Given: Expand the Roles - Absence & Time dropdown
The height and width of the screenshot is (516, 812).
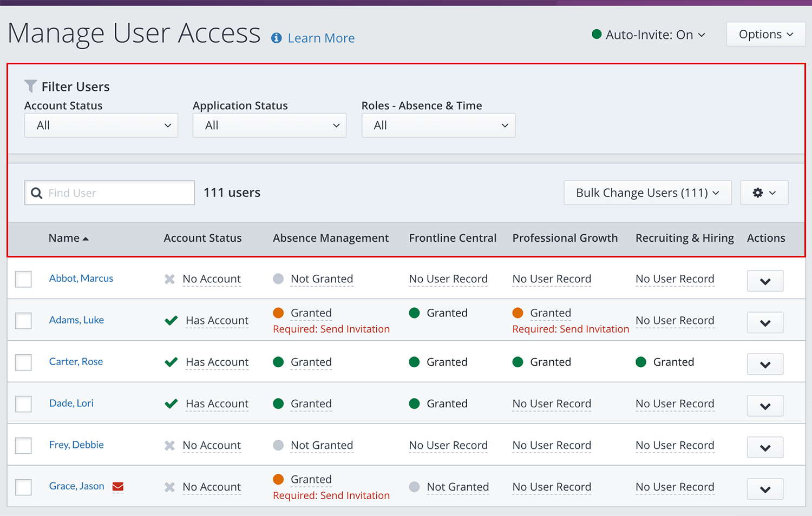Looking at the screenshot, I should (438, 125).
